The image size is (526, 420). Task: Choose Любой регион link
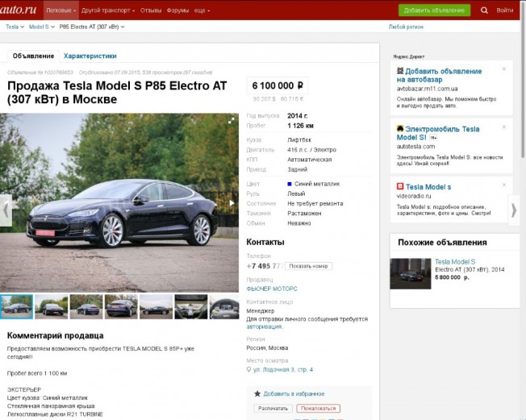(x=406, y=27)
